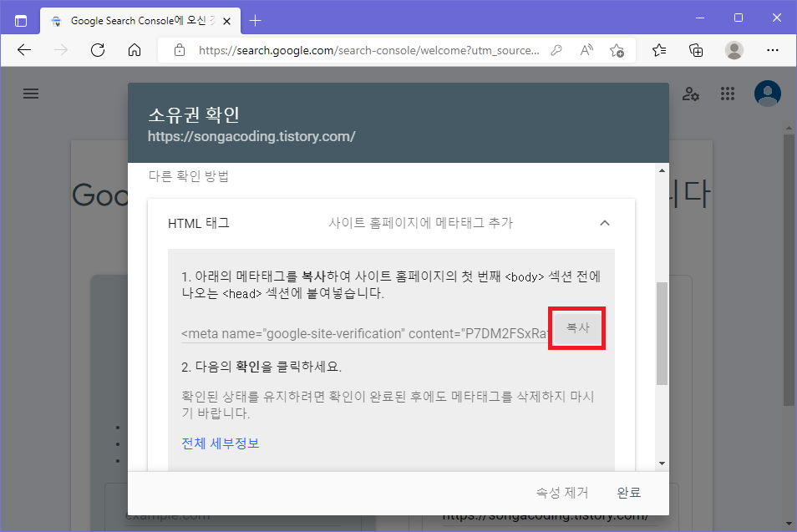Open the Collections panel
The image size is (797, 532).
point(696,50)
